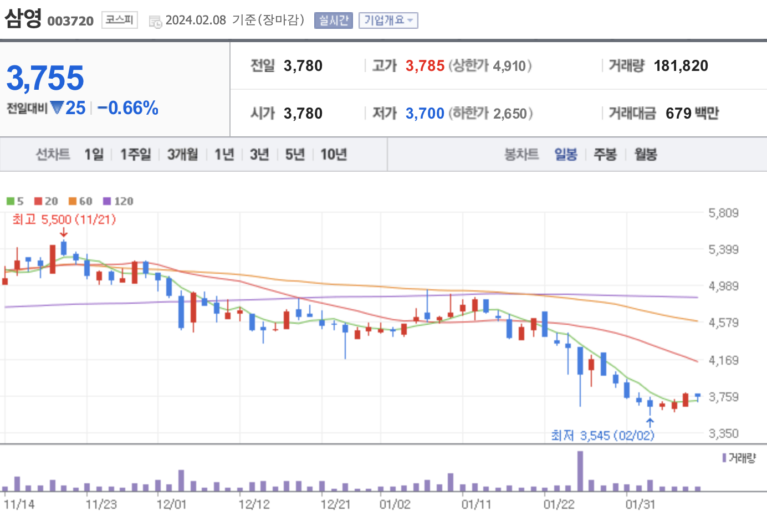
Task: Click the 하한가 2,650 lower limit text
Action: 490,114
